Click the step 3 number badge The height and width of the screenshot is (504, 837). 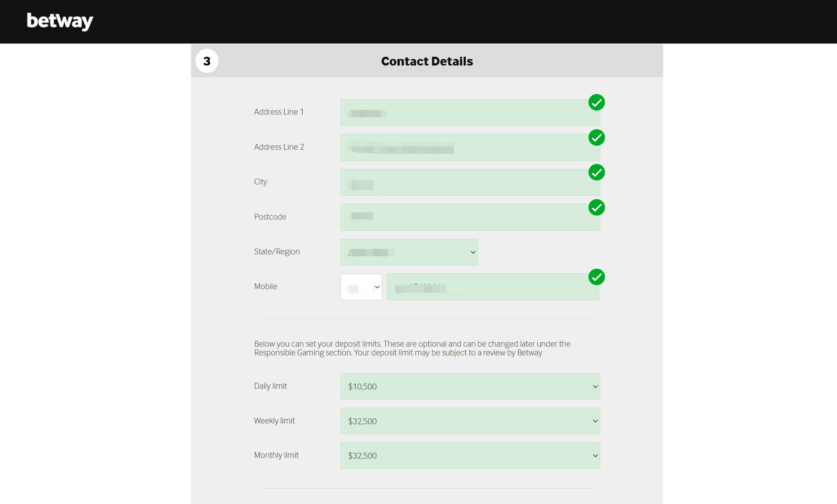pos(207,61)
